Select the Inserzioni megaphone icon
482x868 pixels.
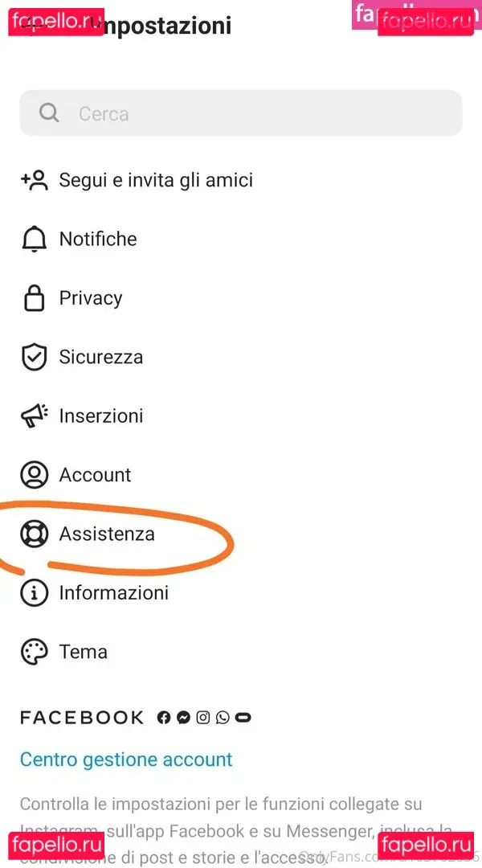tap(35, 416)
